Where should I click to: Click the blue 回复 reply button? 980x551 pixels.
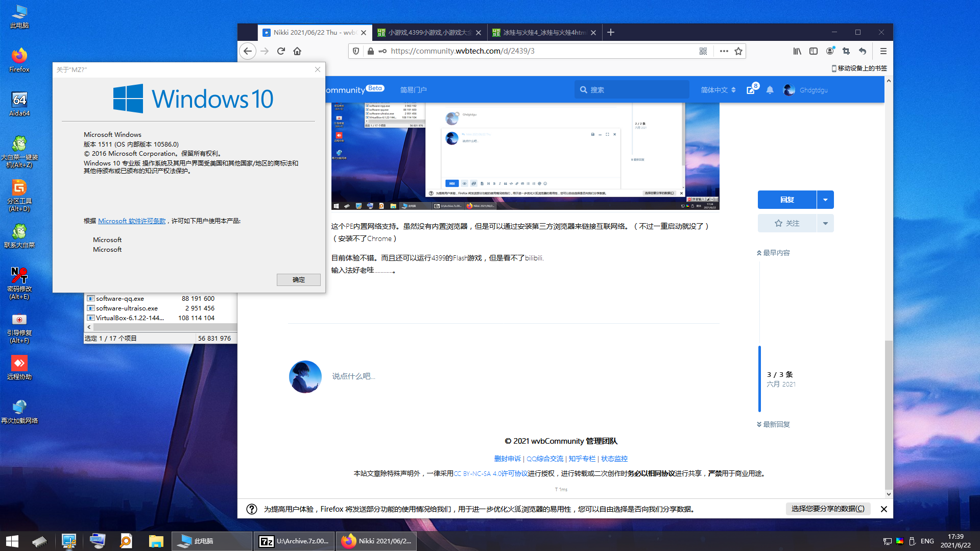point(787,200)
